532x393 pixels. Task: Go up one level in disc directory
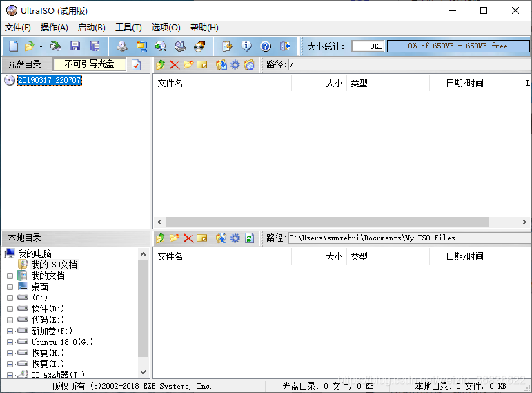[161, 64]
